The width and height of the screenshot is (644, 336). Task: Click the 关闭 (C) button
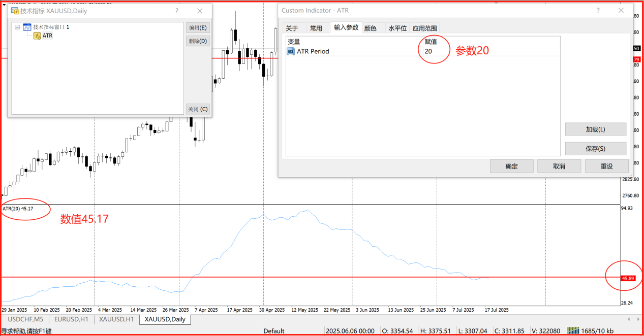point(198,109)
